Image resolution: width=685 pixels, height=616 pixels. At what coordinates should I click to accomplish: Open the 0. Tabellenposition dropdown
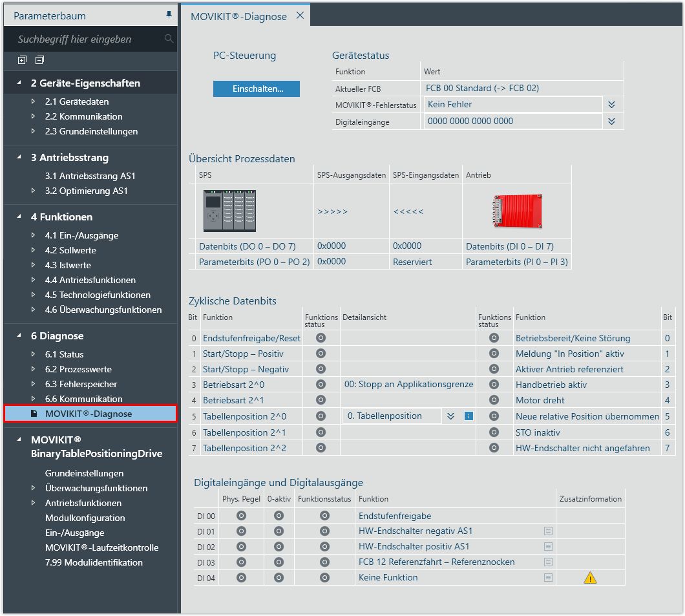point(450,416)
